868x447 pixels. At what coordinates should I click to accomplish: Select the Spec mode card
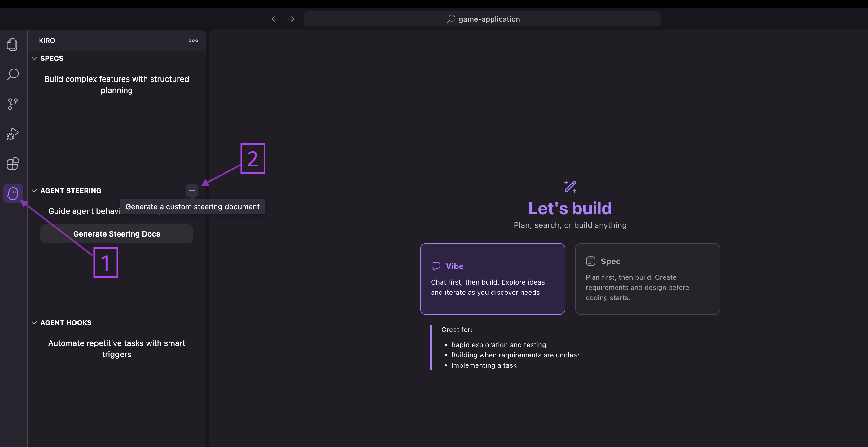(647, 279)
